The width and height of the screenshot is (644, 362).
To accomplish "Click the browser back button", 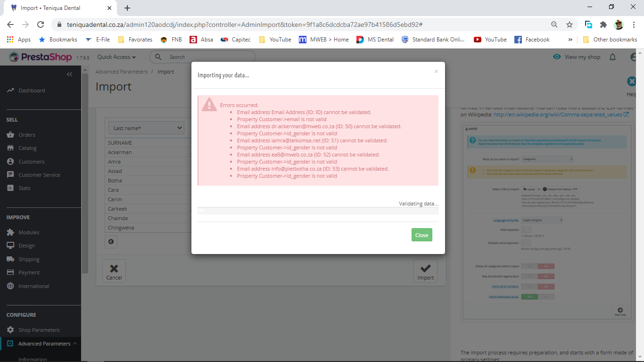I will 10,25.
